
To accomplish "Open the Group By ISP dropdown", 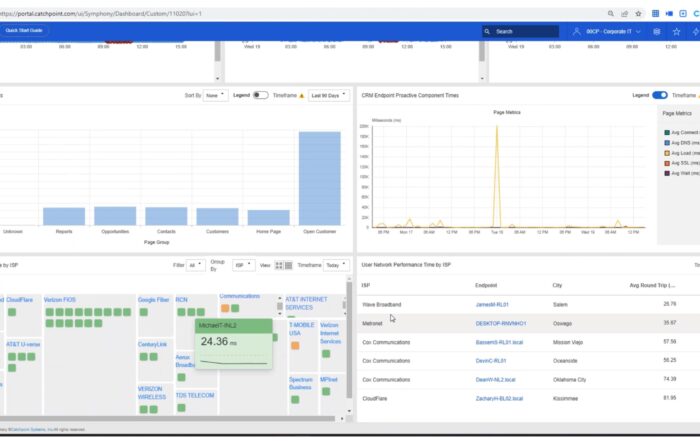I will tap(244, 265).
